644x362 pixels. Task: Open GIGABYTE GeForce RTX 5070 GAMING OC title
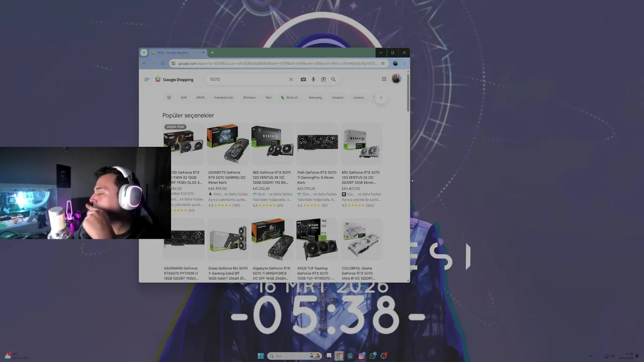227,177
